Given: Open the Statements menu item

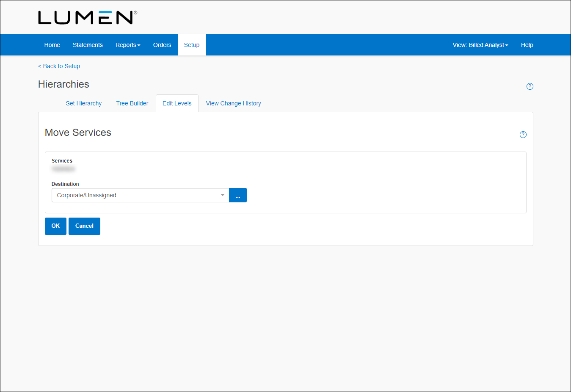Looking at the screenshot, I should coord(88,45).
